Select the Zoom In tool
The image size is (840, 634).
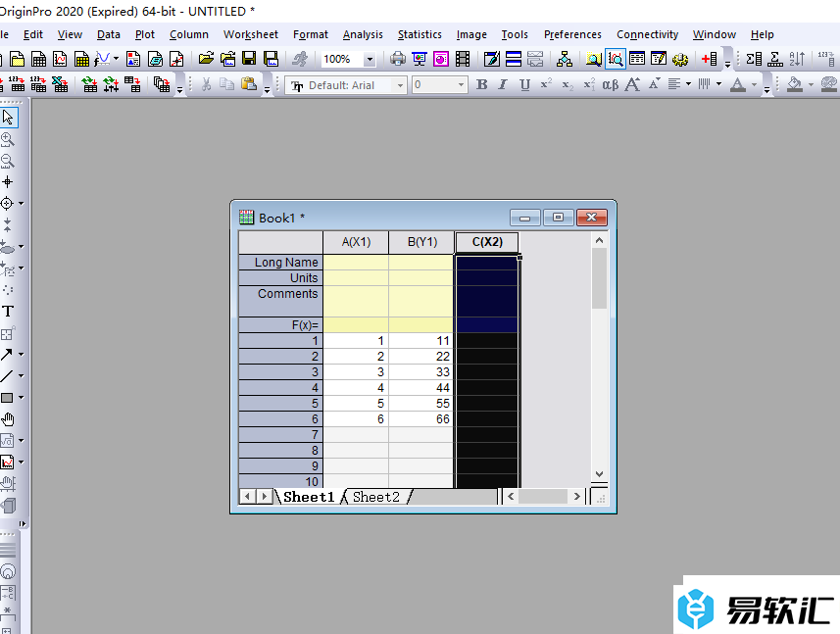pyautogui.click(x=8, y=139)
